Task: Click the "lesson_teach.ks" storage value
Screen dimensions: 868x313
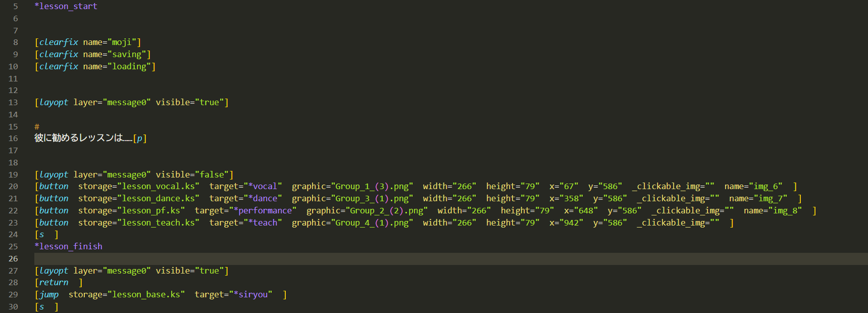Action: [158, 222]
